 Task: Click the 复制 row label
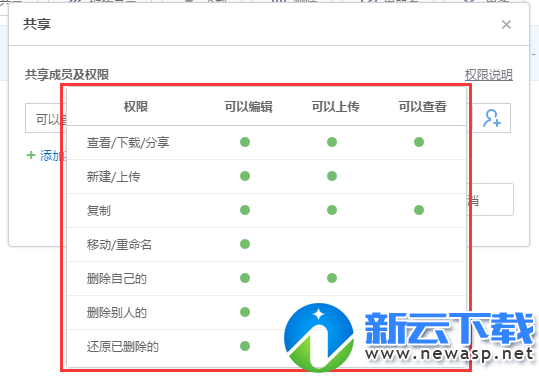tap(99, 210)
